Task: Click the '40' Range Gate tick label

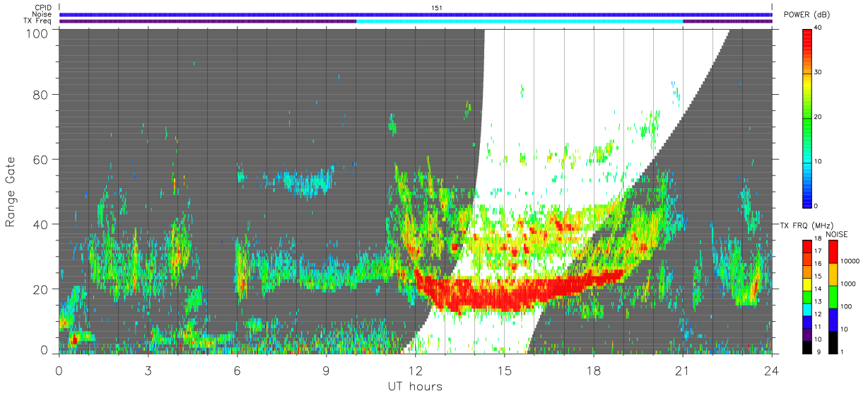Action: click(40, 224)
